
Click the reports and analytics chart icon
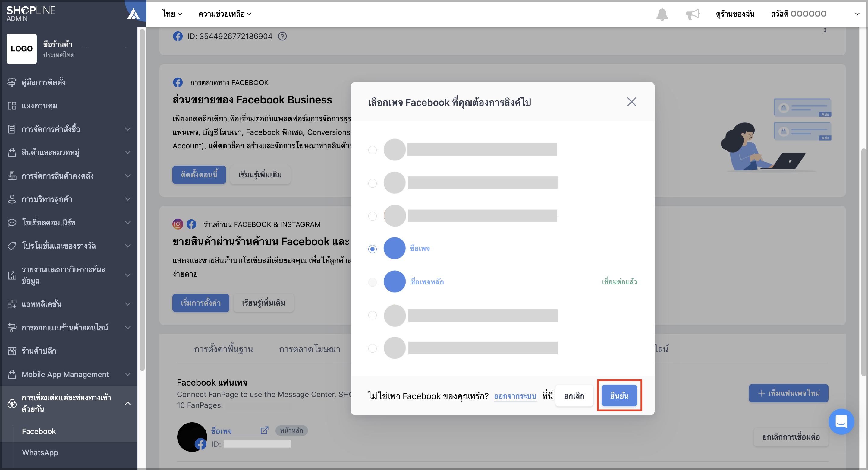coord(12,275)
